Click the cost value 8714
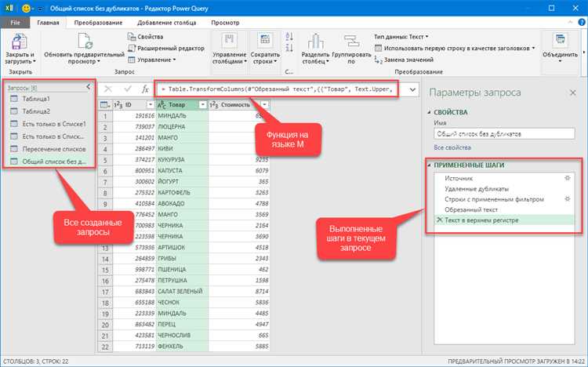 pos(239,292)
